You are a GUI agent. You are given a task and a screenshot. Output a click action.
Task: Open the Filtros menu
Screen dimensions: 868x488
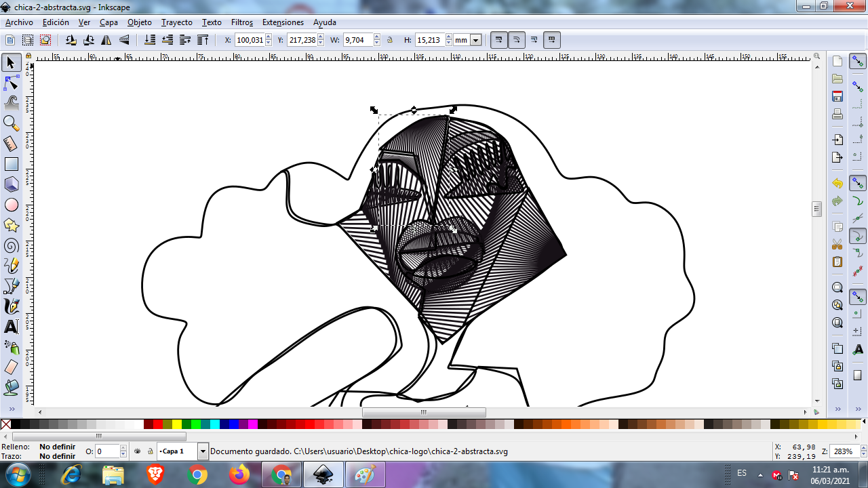click(x=242, y=22)
